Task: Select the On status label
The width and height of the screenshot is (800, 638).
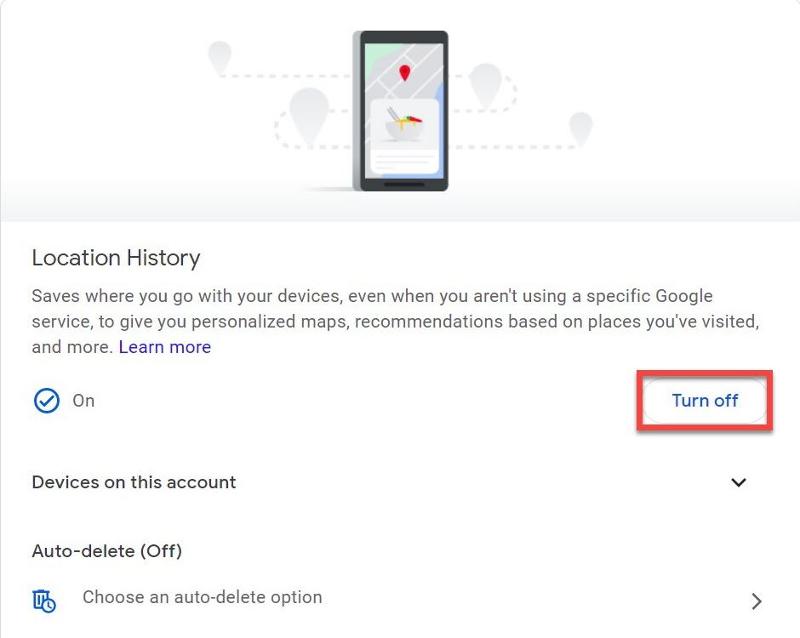Action: tap(84, 401)
